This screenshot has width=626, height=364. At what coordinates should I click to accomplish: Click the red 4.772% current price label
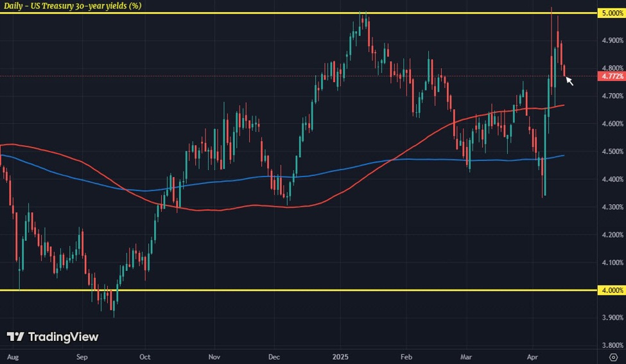click(611, 76)
